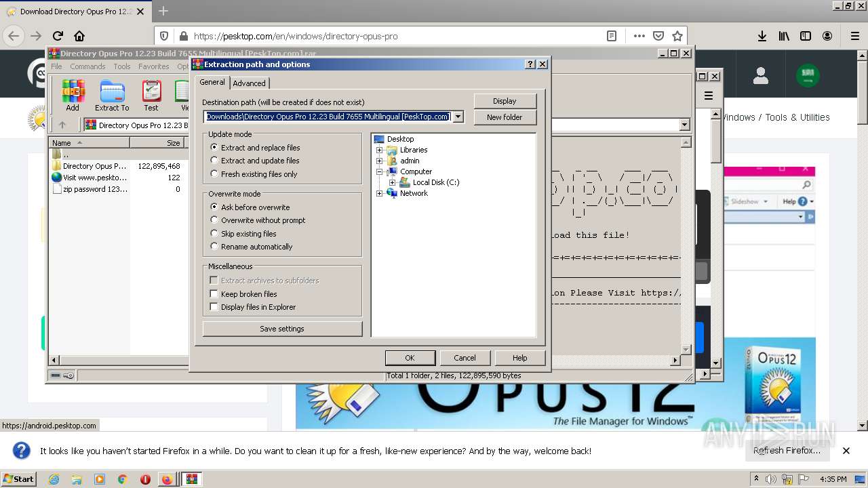Open Chrome from the taskbar
The height and width of the screenshot is (488, 868).
123,479
